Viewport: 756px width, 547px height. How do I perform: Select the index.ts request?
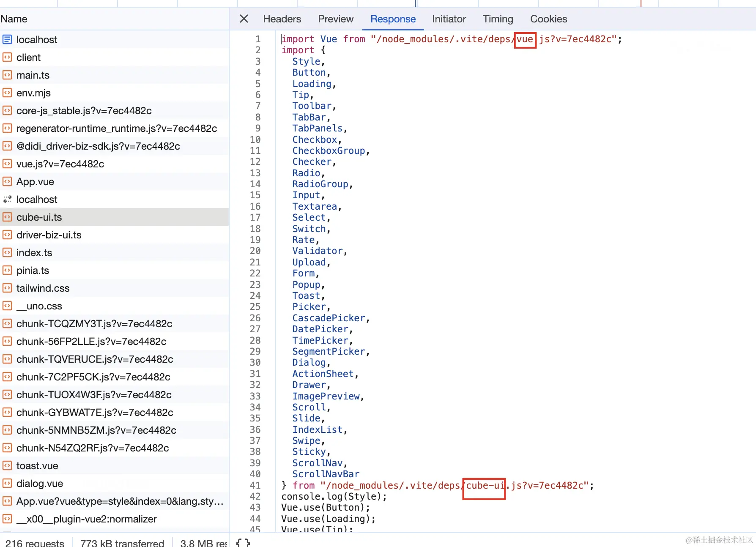pos(115,253)
